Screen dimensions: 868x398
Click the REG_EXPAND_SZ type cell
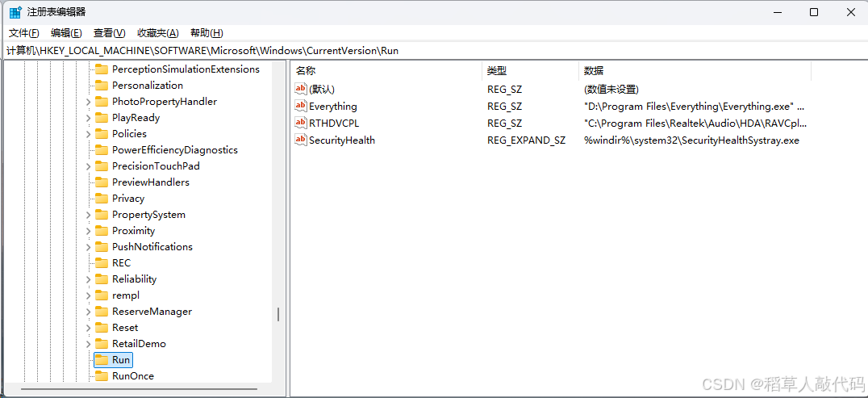[x=526, y=140]
